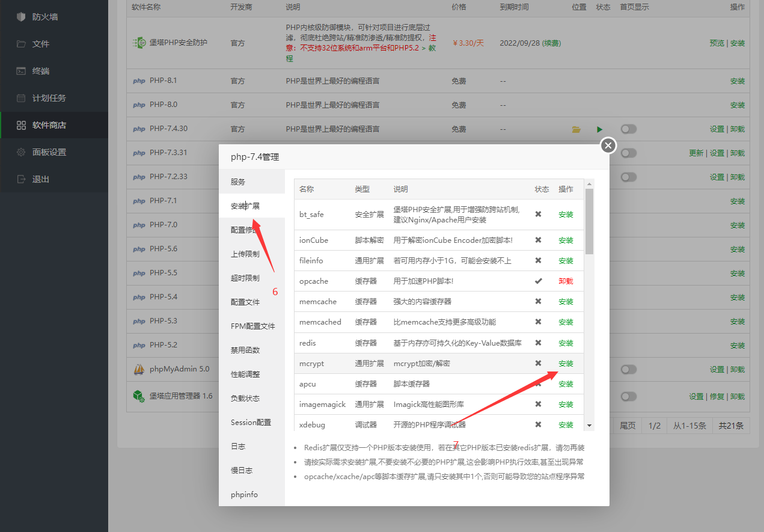Click the 退出 logout icon
Image resolution: width=764 pixels, height=532 pixels.
(21, 179)
